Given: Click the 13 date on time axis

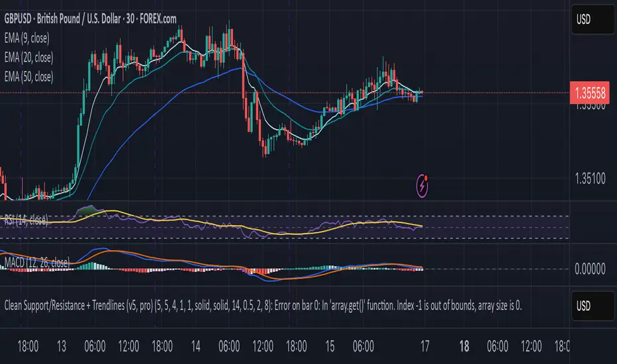Looking at the screenshot, I should pyautogui.click(x=62, y=346).
